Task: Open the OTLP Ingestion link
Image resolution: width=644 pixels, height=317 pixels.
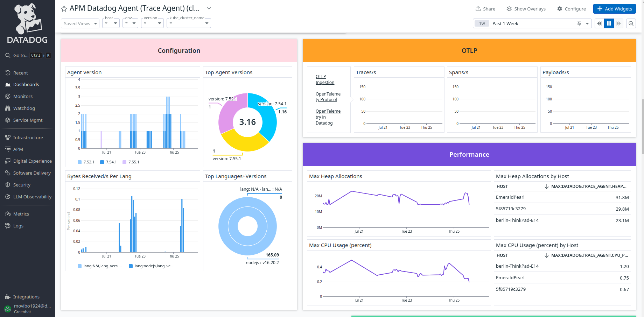Action: 324,79
